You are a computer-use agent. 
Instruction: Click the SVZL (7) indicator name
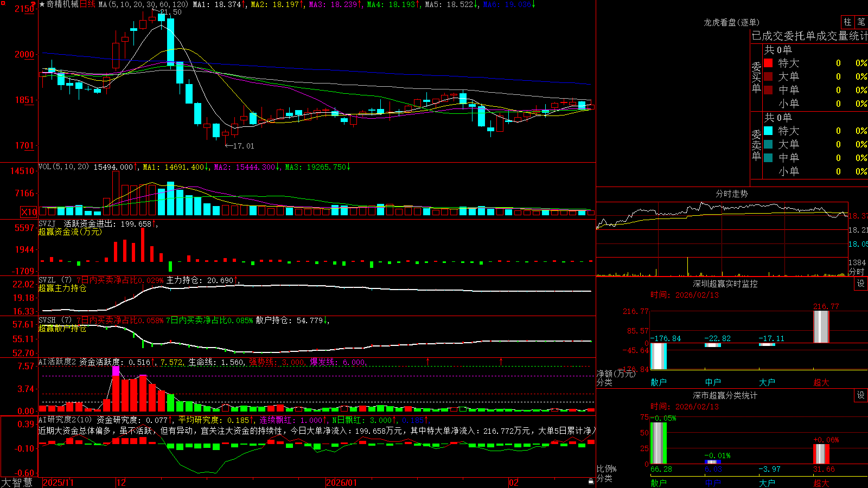[x=55, y=280]
